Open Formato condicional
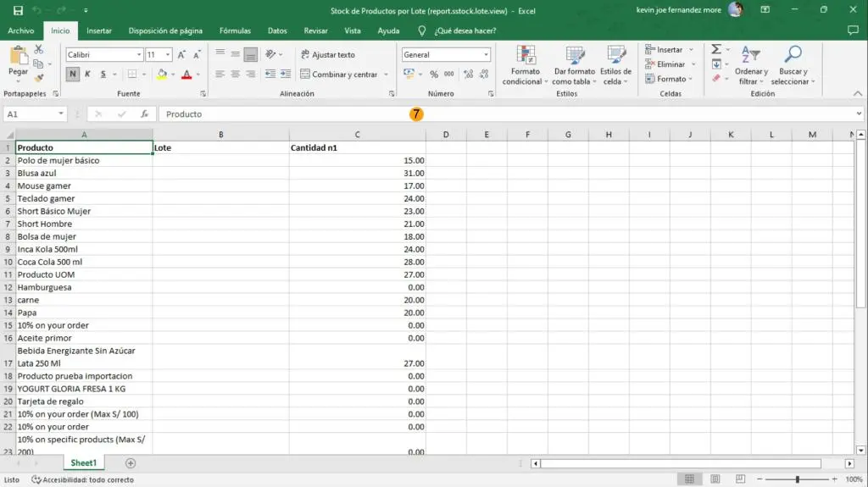 (526, 65)
